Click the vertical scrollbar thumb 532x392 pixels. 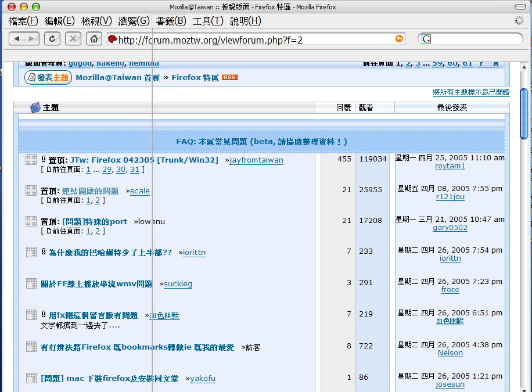tap(524, 113)
